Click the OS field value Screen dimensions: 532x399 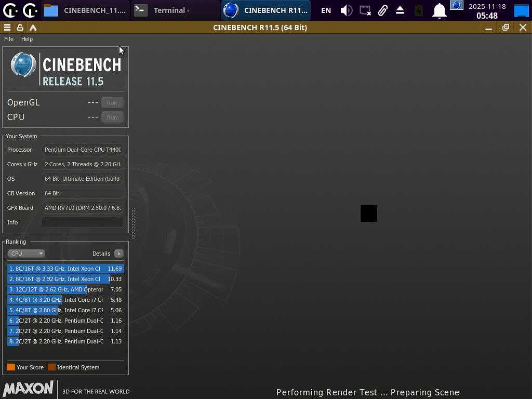pyautogui.click(x=83, y=179)
